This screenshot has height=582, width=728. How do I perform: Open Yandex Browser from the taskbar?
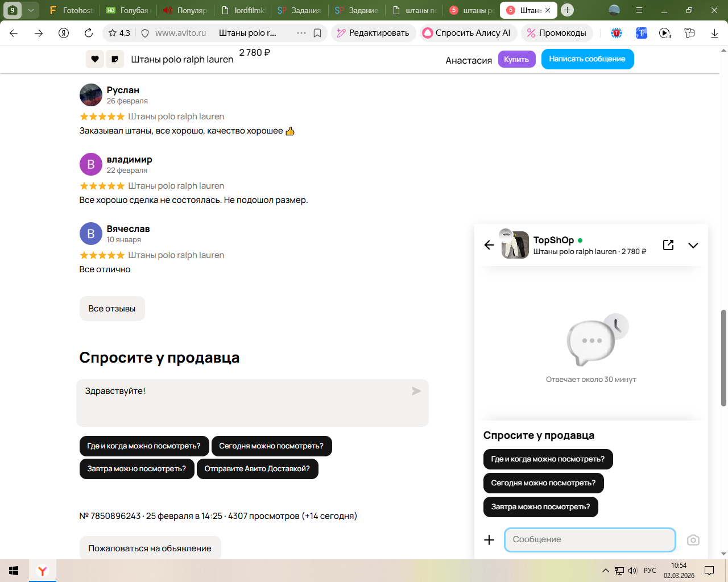pyautogui.click(x=43, y=571)
